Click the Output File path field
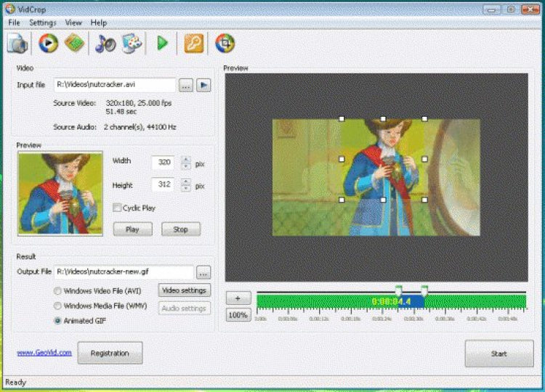This screenshot has height=392, width=545. point(124,272)
